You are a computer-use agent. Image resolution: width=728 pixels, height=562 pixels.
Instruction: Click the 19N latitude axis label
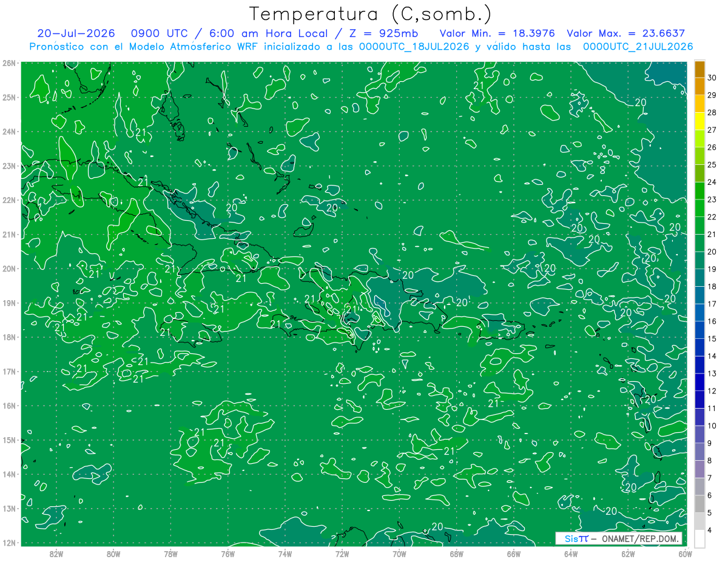9,303
